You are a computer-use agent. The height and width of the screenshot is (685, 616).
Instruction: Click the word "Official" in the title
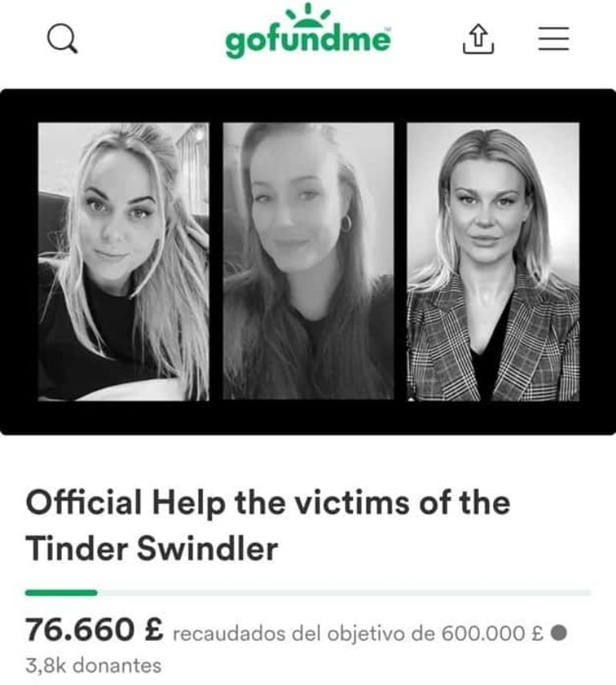pos(84,502)
